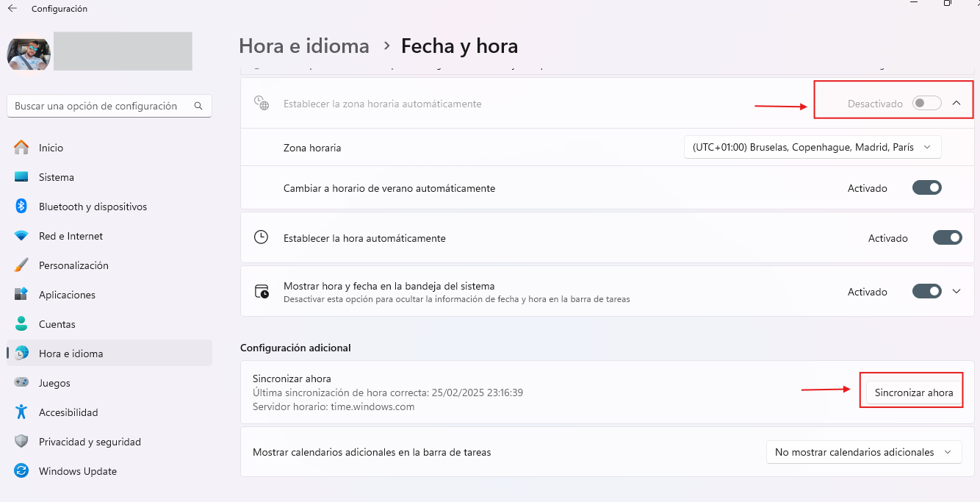Select the Red e Internet Wi-Fi icon

click(x=21, y=236)
